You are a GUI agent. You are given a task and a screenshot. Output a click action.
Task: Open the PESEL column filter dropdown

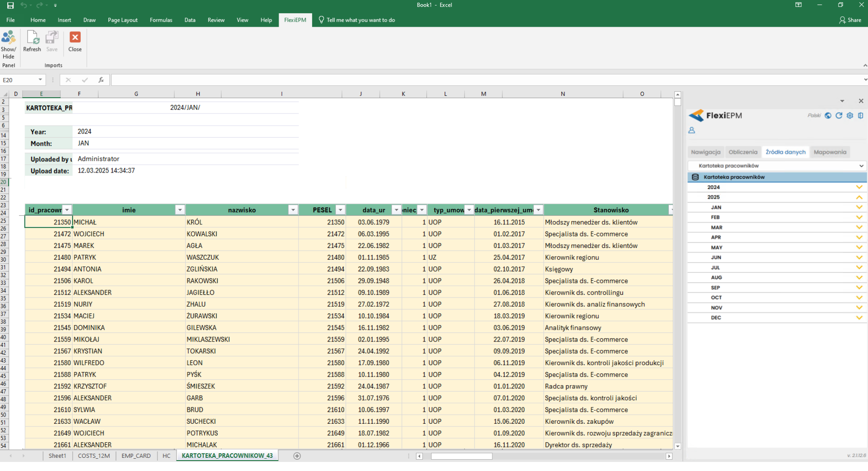tap(340, 210)
